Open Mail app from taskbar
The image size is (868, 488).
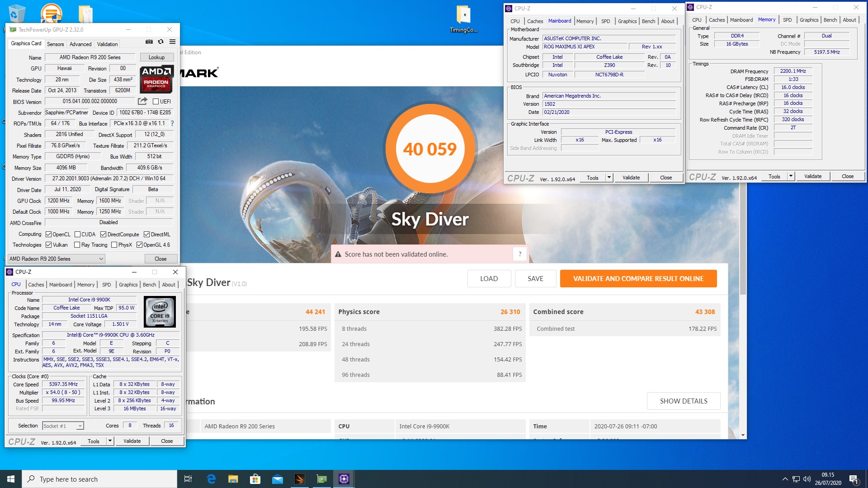pos(277,479)
